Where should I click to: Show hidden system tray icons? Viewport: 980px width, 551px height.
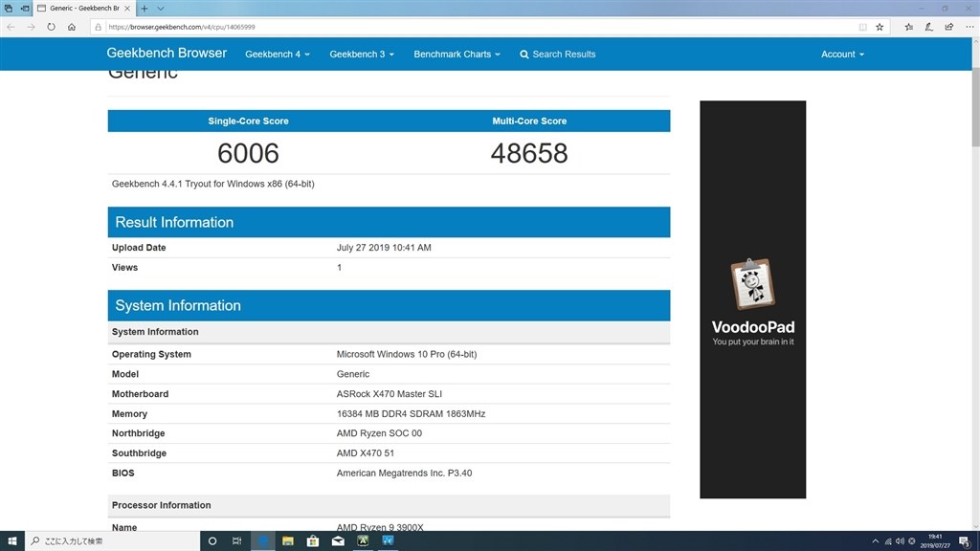(x=875, y=541)
